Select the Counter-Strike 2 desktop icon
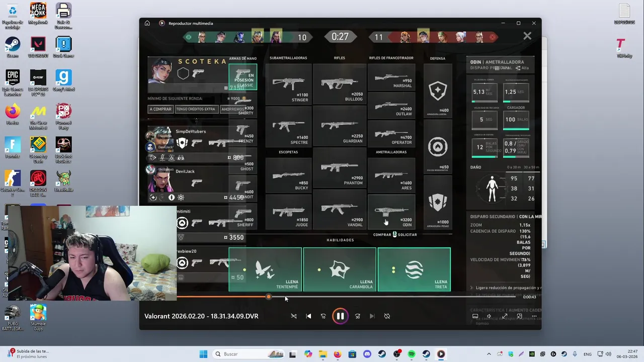Screen dimensions: 644x362 [x=12, y=184]
